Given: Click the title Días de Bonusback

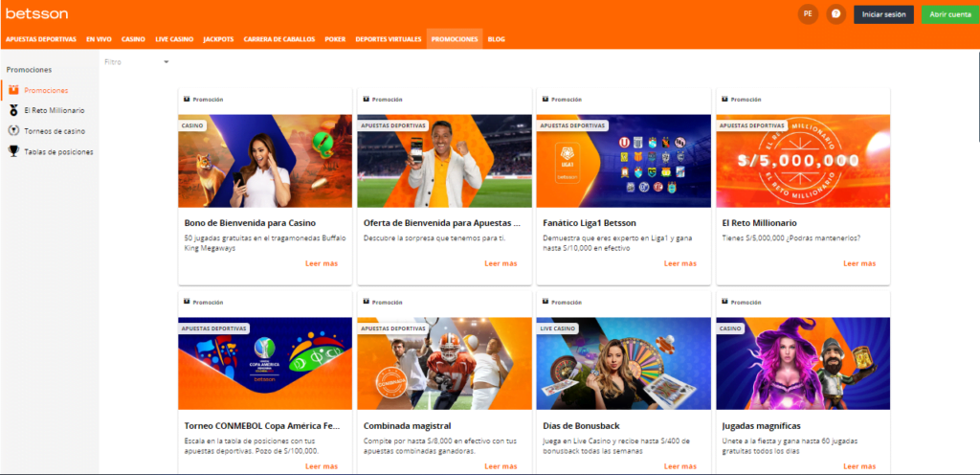Looking at the screenshot, I should pyautogui.click(x=581, y=426).
